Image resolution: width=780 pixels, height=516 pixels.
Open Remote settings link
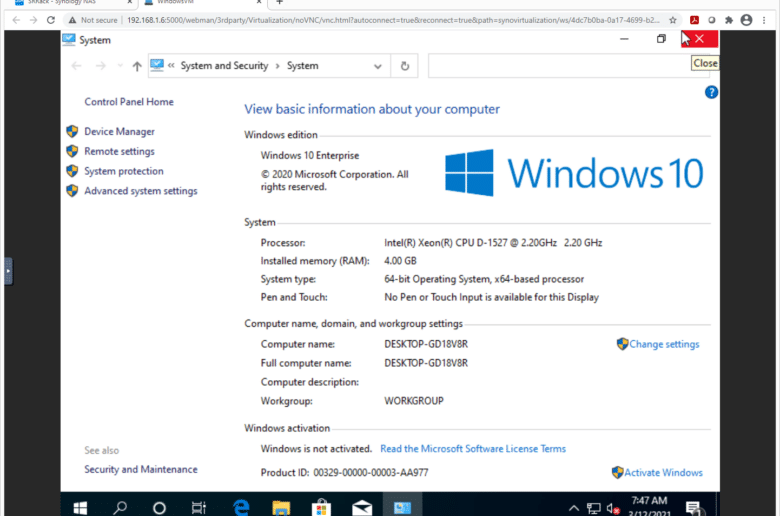pyautogui.click(x=119, y=151)
